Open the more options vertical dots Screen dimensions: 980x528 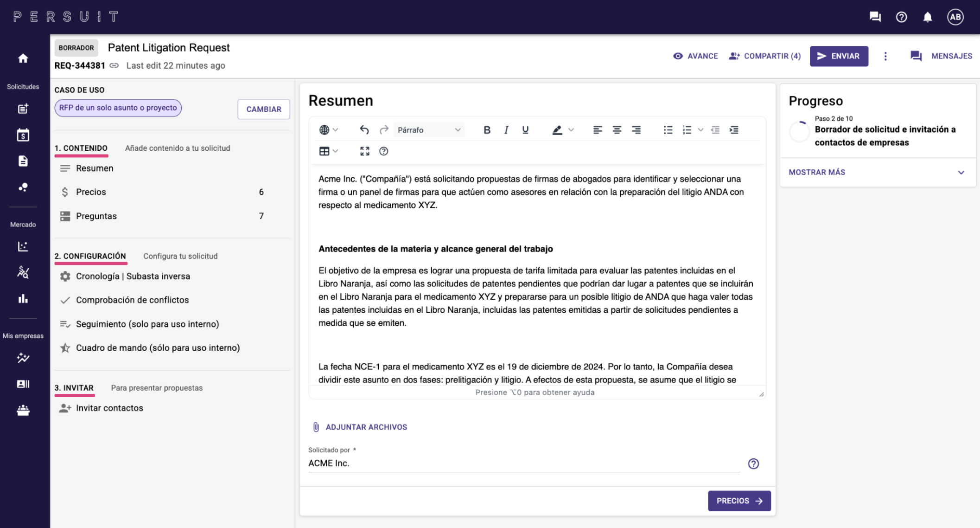coord(885,56)
